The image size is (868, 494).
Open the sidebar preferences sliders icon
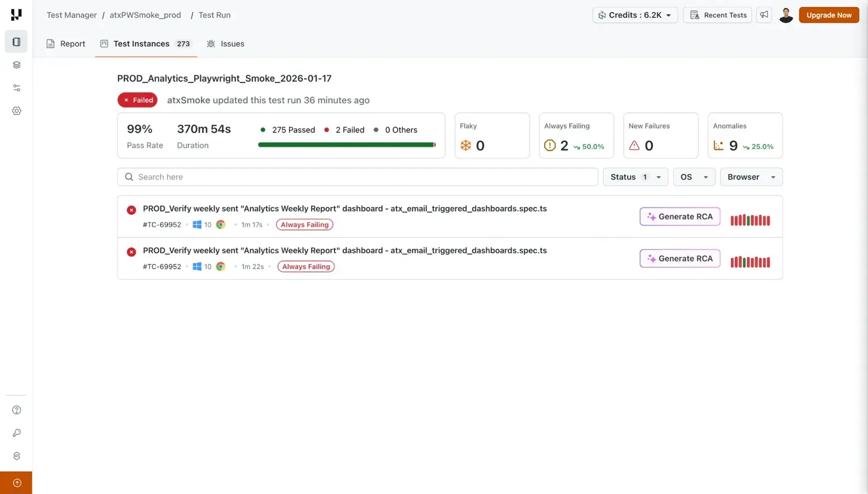16,88
